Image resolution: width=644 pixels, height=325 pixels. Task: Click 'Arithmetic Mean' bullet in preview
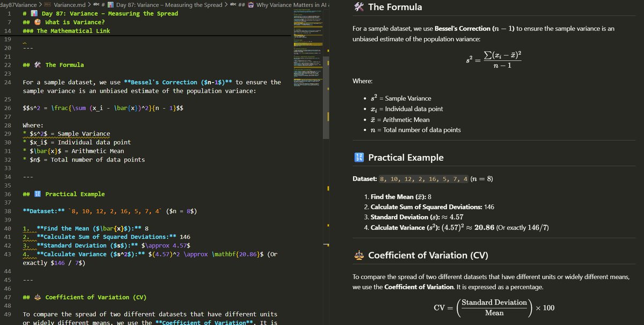(x=400, y=120)
